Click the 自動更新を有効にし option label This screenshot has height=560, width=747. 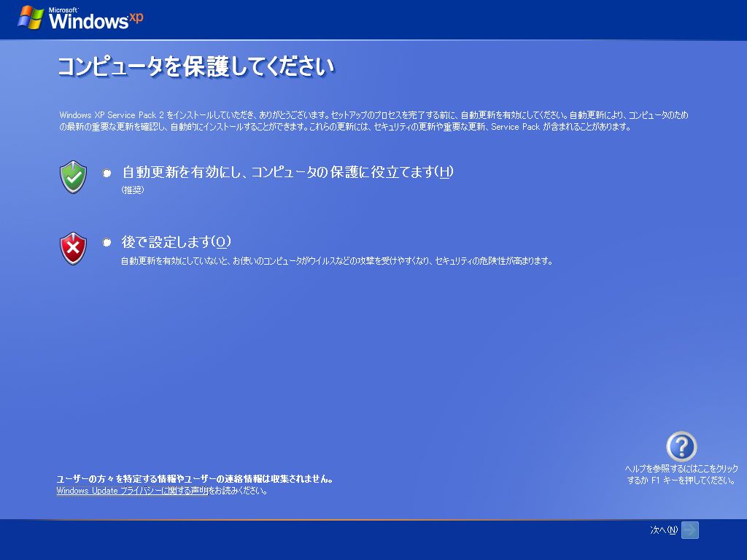(287, 172)
